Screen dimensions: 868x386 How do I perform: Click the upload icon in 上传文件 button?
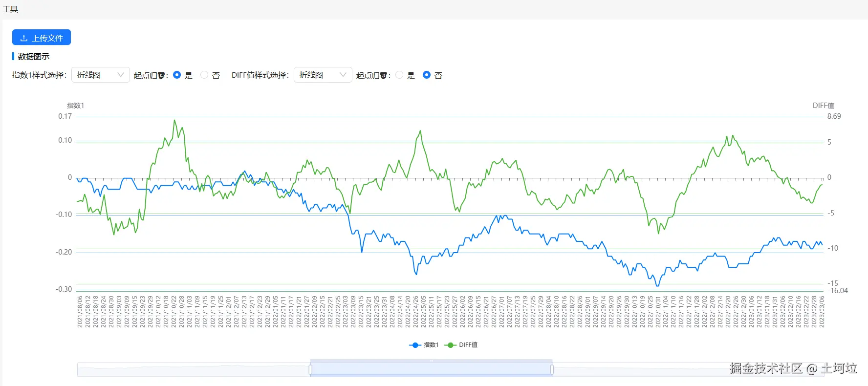coord(23,38)
